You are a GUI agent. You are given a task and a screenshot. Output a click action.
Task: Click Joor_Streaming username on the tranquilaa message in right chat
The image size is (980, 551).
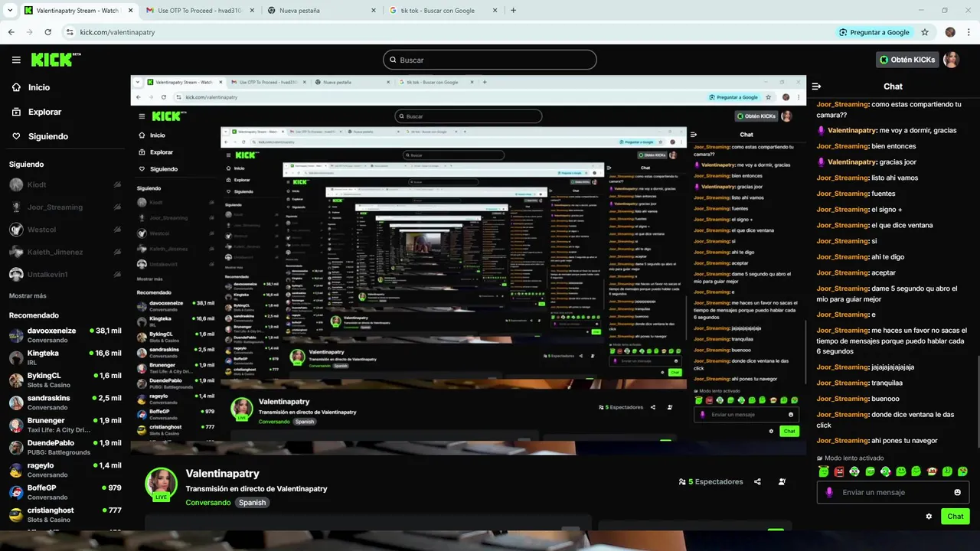point(842,383)
